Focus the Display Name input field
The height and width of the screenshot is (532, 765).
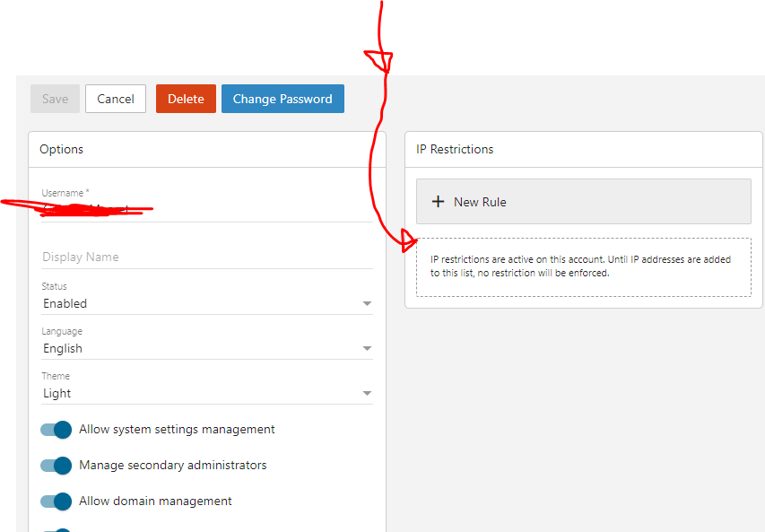206,257
